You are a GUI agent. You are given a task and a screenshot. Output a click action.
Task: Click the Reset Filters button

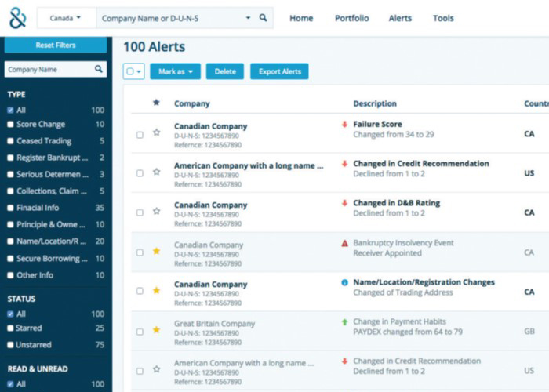click(55, 45)
